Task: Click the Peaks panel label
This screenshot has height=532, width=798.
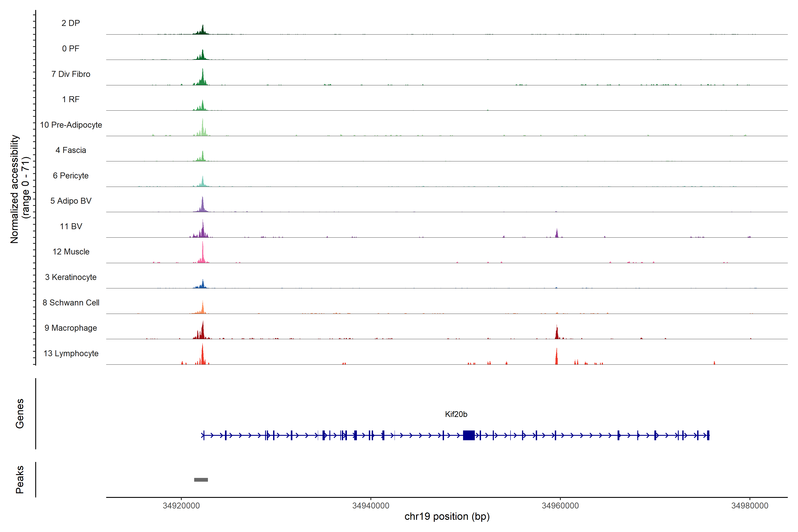Action: (x=20, y=479)
